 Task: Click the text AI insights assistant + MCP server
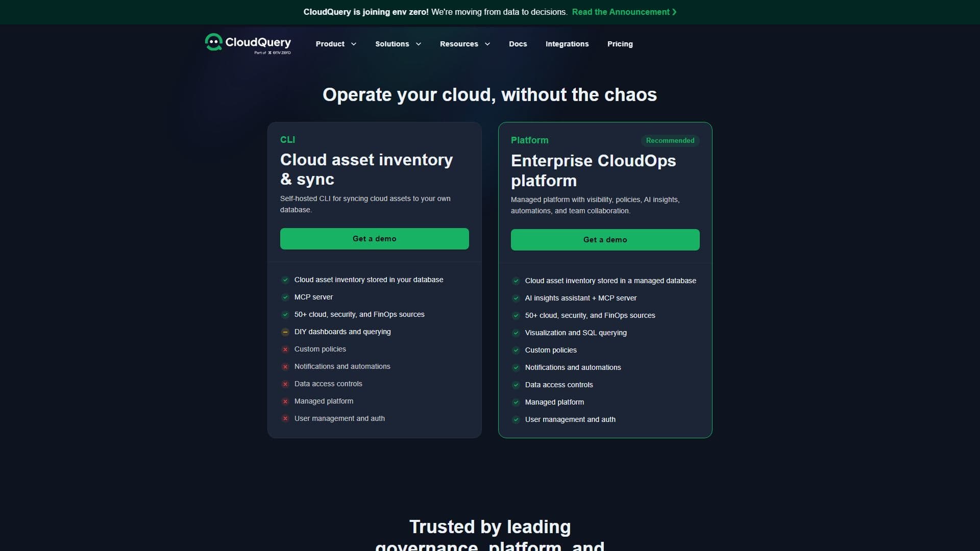point(581,298)
